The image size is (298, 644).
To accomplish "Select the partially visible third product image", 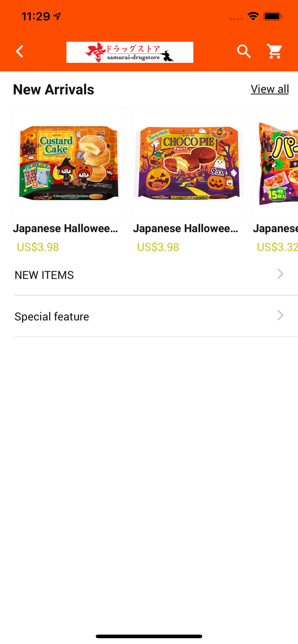I will (275, 163).
